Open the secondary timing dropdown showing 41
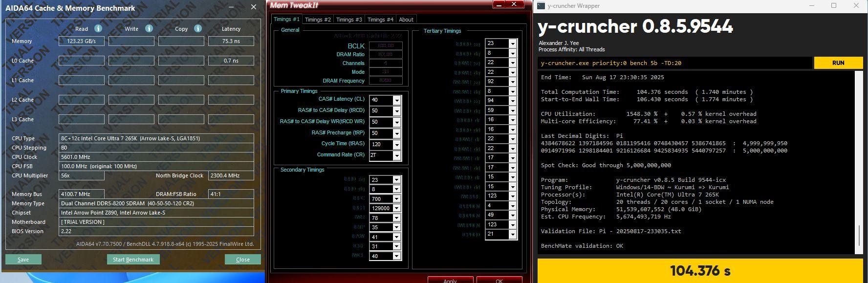This screenshot has width=868, height=283. (x=397, y=237)
